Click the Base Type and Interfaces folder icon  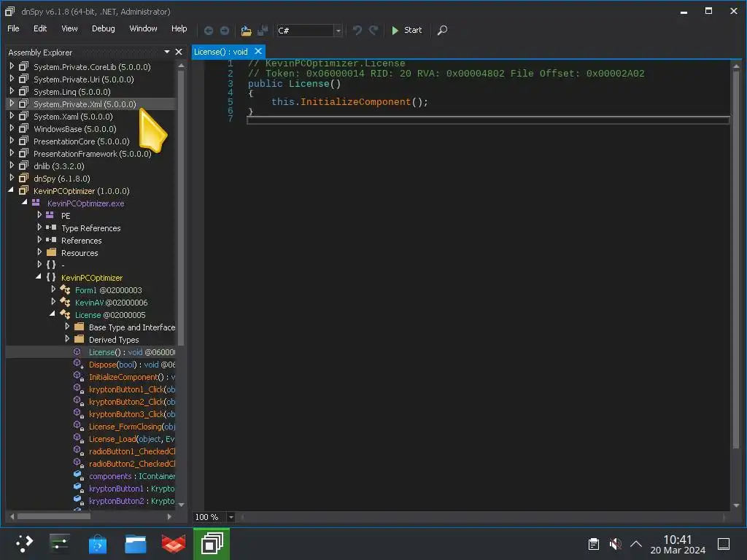[79, 327]
